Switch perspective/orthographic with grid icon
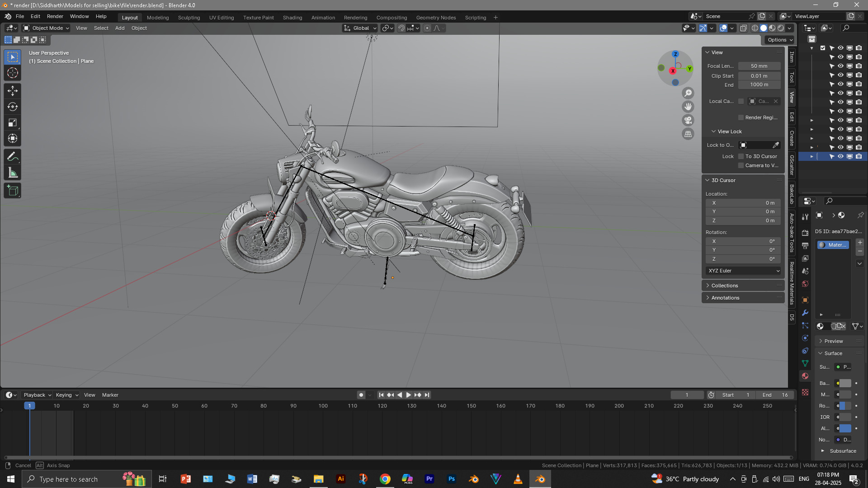 pyautogui.click(x=688, y=134)
